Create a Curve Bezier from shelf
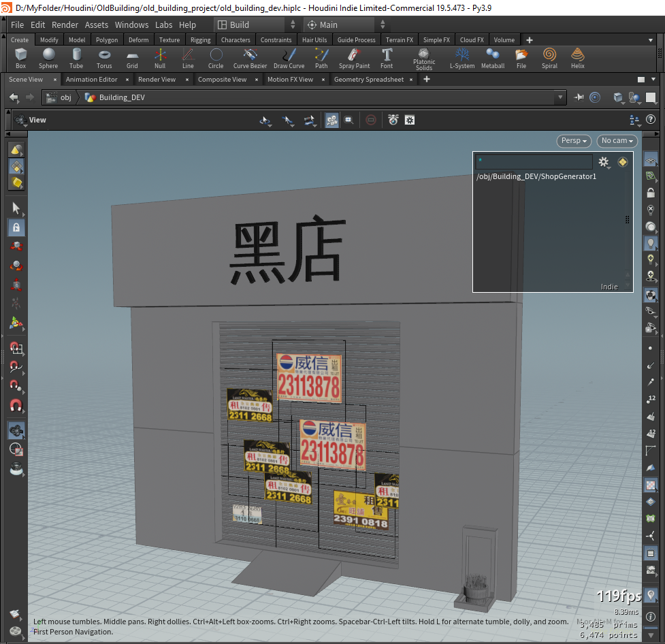 250,57
